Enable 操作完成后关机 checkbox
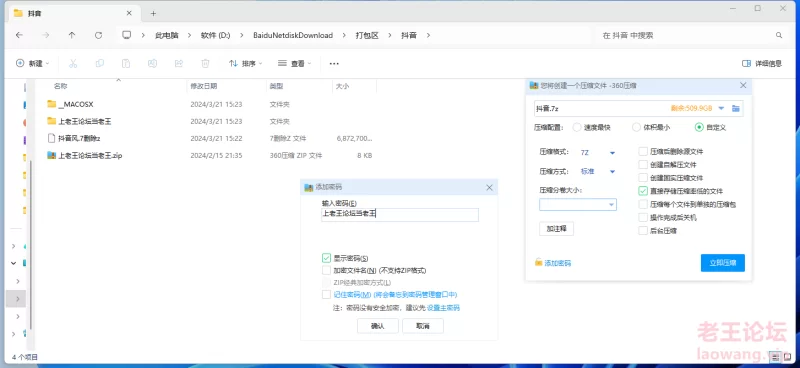This screenshot has width=800, height=368. [643, 217]
